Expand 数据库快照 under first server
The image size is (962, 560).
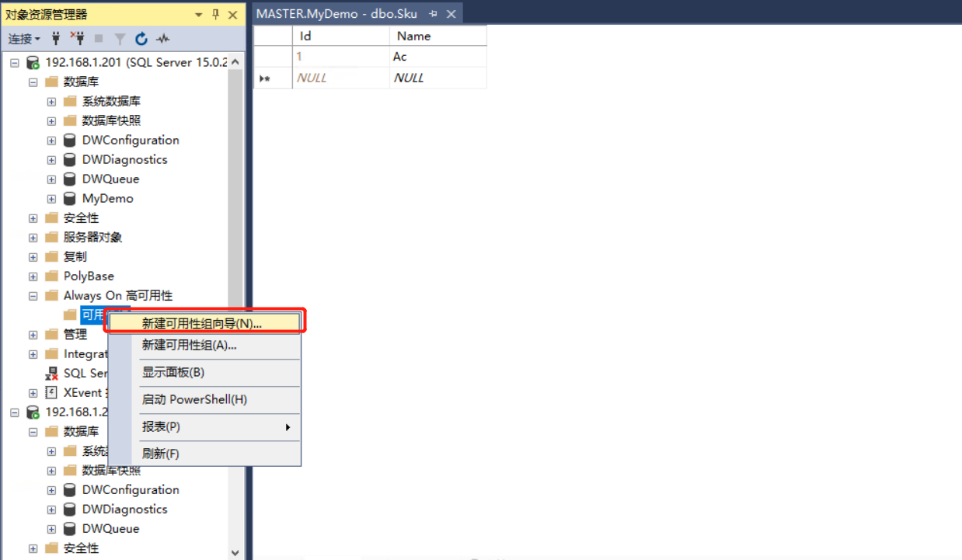click(51, 120)
